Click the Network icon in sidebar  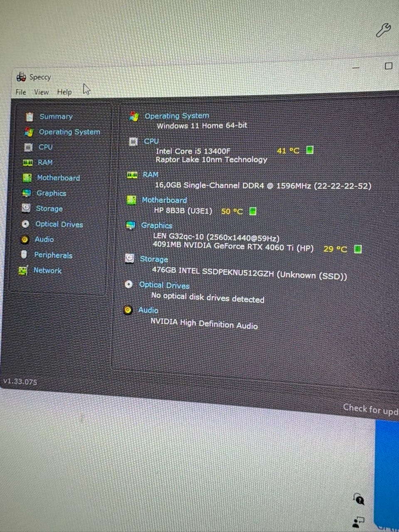[23, 271]
